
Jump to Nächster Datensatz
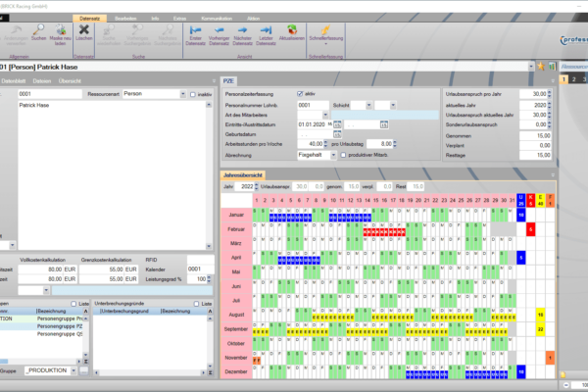[242, 33]
